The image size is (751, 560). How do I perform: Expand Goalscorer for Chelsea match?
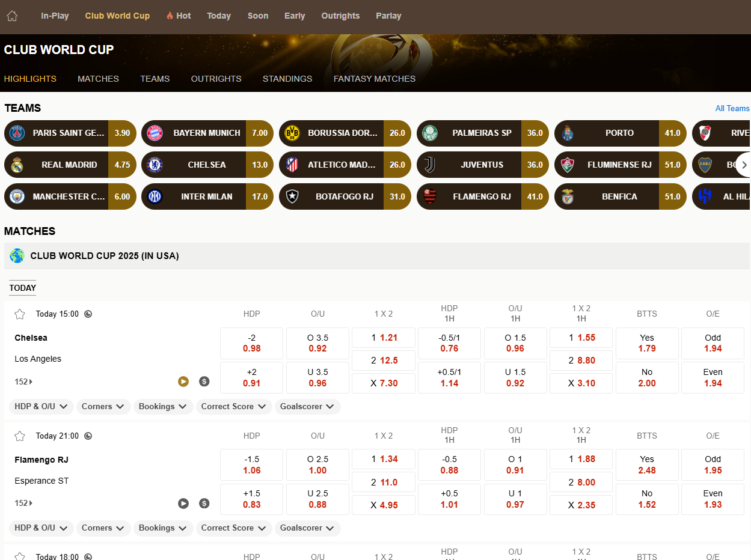coord(308,407)
